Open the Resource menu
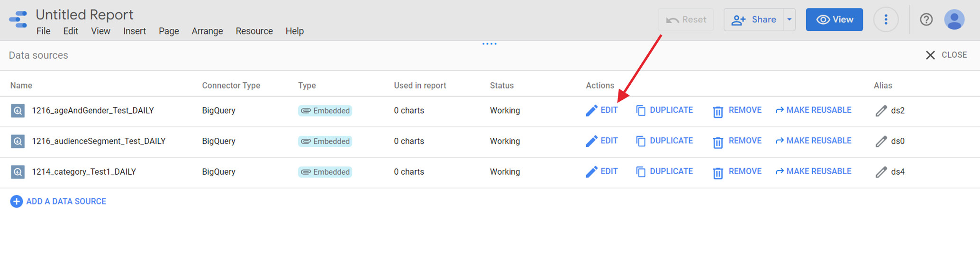The height and width of the screenshot is (267, 980). (x=254, y=31)
